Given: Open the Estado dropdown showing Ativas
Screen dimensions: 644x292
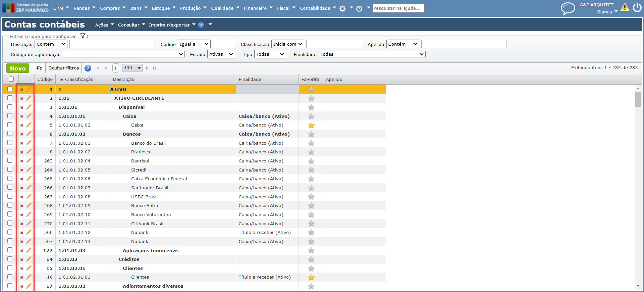Looking at the screenshot, I should (x=221, y=54).
